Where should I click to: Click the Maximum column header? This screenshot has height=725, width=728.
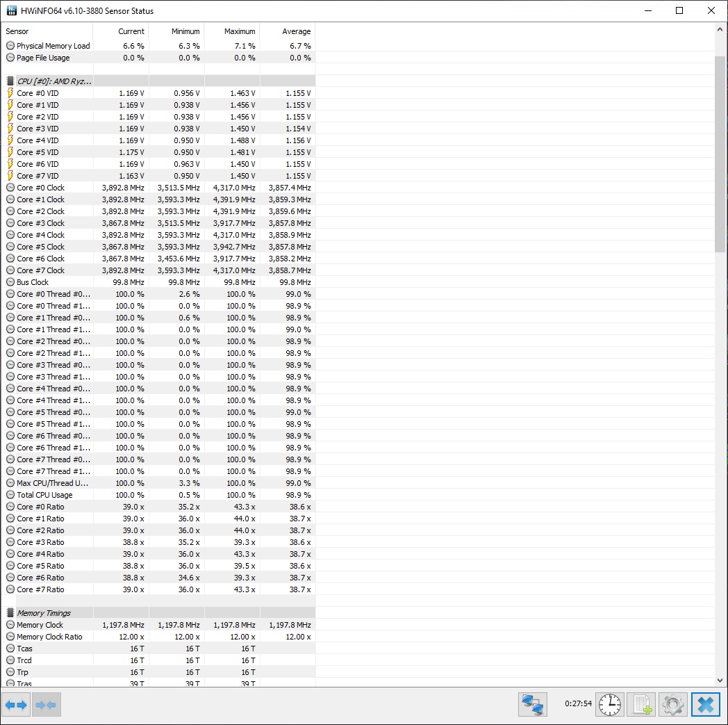[232, 31]
